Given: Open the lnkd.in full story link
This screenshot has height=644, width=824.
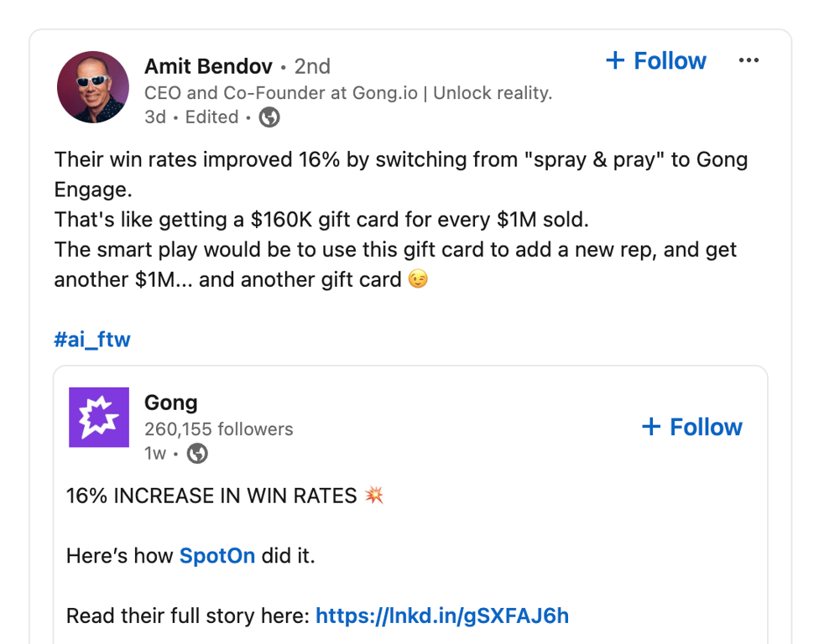Looking at the screenshot, I should tap(442, 616).
